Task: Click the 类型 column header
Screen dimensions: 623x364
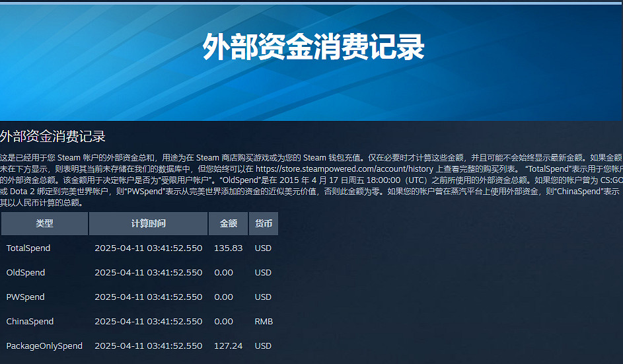Action: pyautogui.click(x=44, y=223)
